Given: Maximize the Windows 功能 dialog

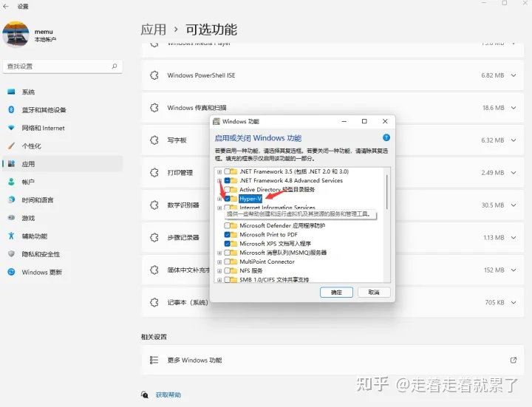Looking at the screenshot, I should (x=364, y=121).
